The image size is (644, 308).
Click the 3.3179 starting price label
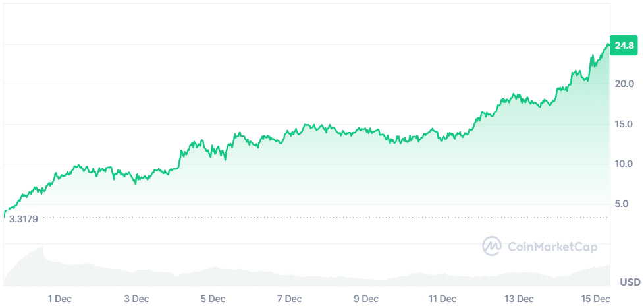coord(24,218)
